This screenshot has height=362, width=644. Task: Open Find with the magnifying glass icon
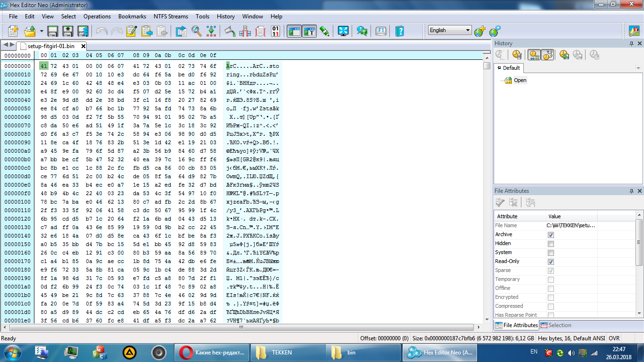[x=197, y=31]
